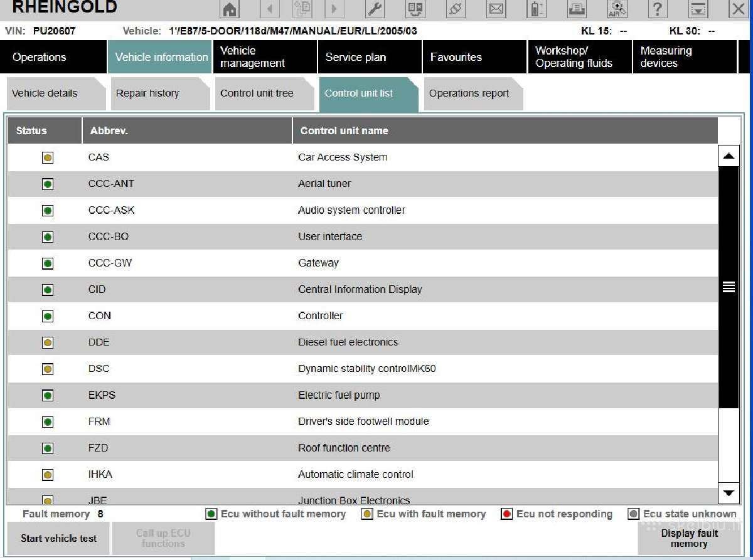Click the back arrow toolbar icon
The height and width of the screenshot is (560, 753).
[270, 9]
